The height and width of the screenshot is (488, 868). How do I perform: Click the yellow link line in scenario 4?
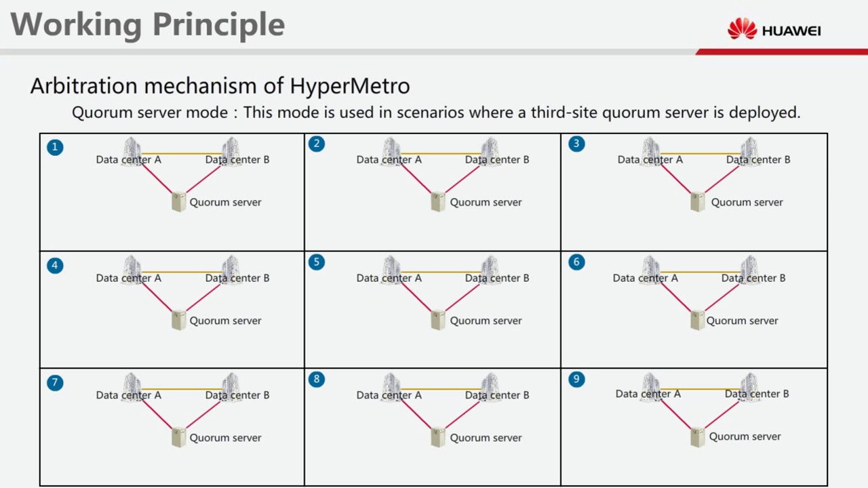[x=181, y=272]
